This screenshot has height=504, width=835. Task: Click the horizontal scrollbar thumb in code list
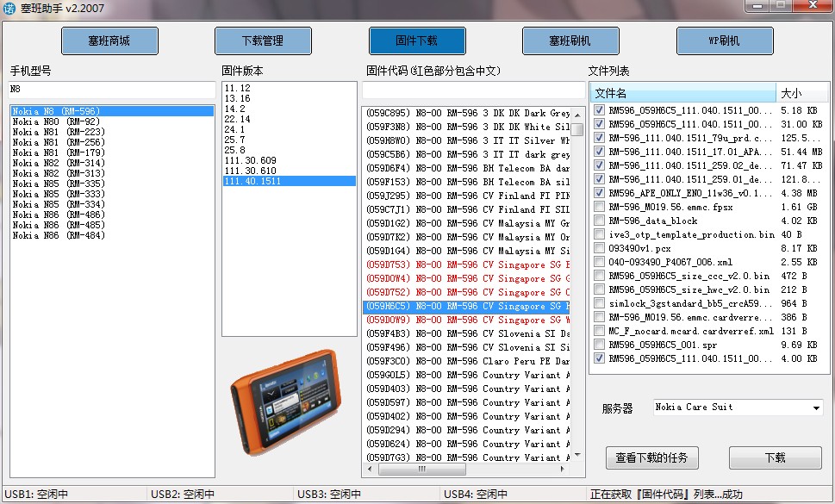pyautogui.click(x=421, y=469)
